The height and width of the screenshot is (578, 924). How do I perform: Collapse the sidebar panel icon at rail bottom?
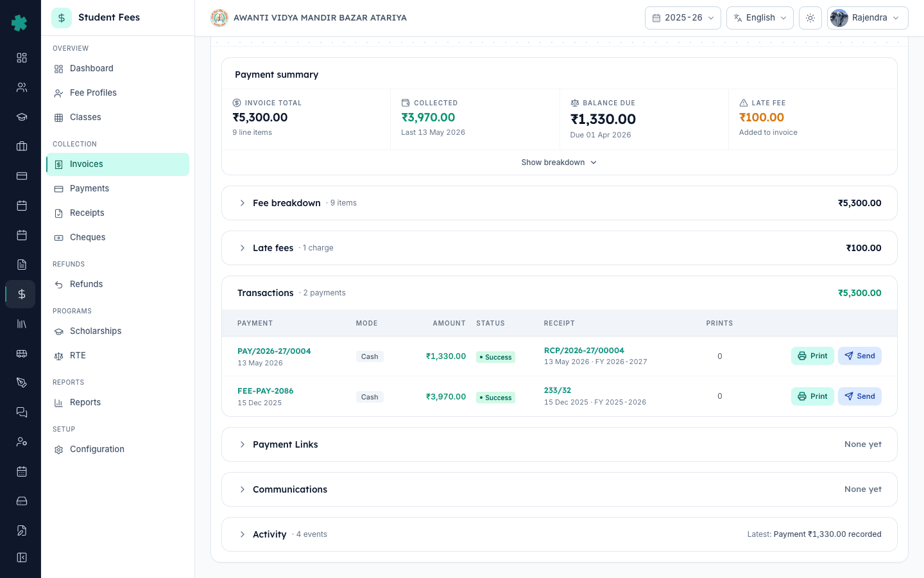tap(22, 557)
